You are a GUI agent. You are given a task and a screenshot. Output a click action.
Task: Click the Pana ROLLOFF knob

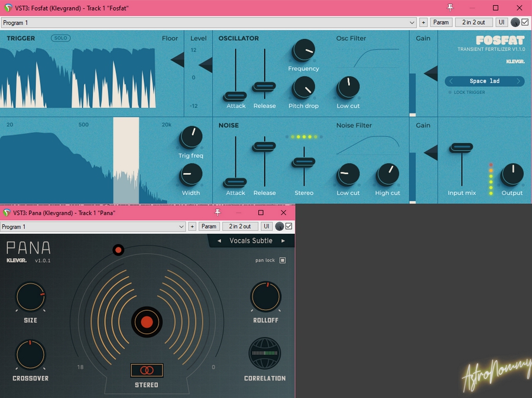[x=265, y=296]
